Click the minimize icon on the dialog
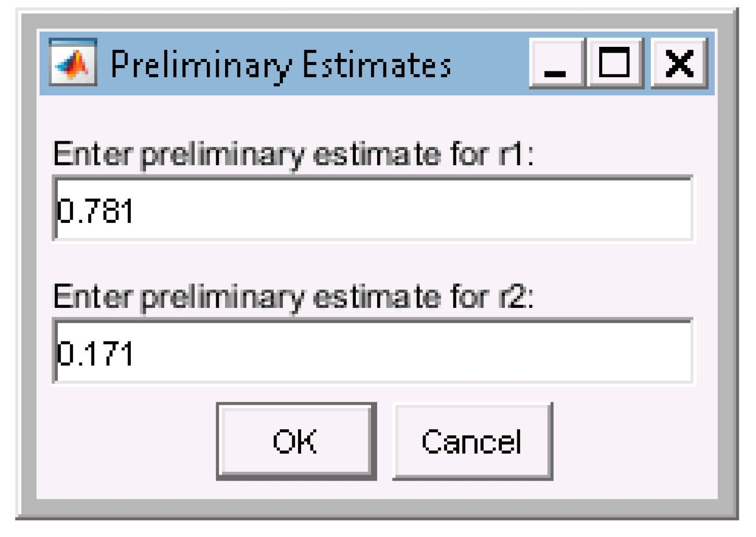Image resolution: width=756 pixels, height=537 pixels. (555, 64)
